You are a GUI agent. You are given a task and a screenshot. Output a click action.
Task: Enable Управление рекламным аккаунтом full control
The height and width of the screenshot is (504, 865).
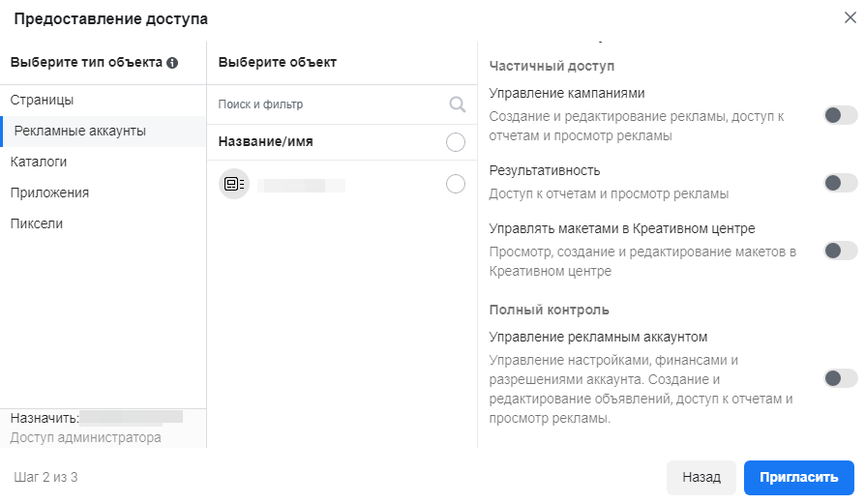[840, 378]
